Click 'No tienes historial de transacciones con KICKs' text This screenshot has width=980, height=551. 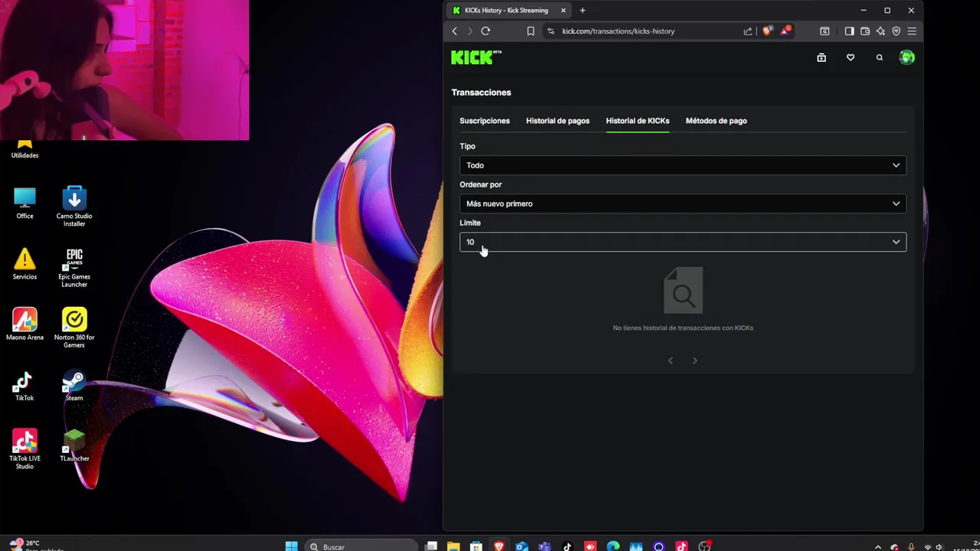coord(683,328)
